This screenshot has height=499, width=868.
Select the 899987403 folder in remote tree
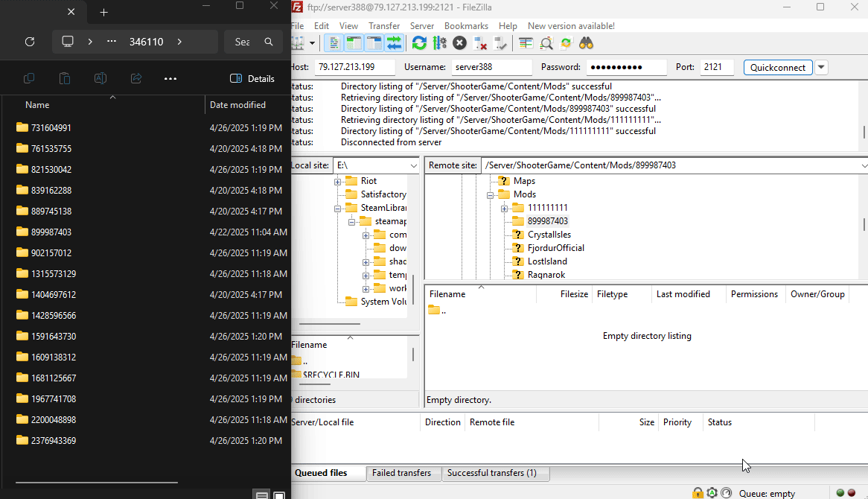tap(547, 221)
